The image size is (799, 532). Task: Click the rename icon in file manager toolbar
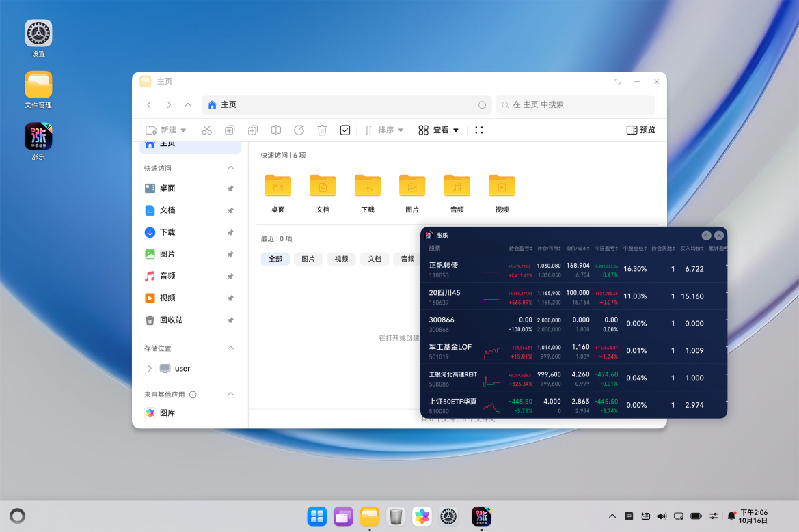pos(275,130)
